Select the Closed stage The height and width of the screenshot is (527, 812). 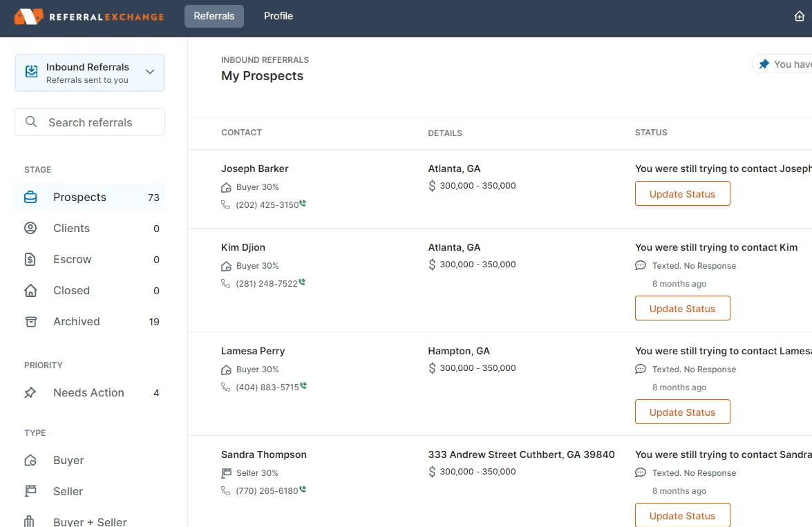click(x=90, y=290)
